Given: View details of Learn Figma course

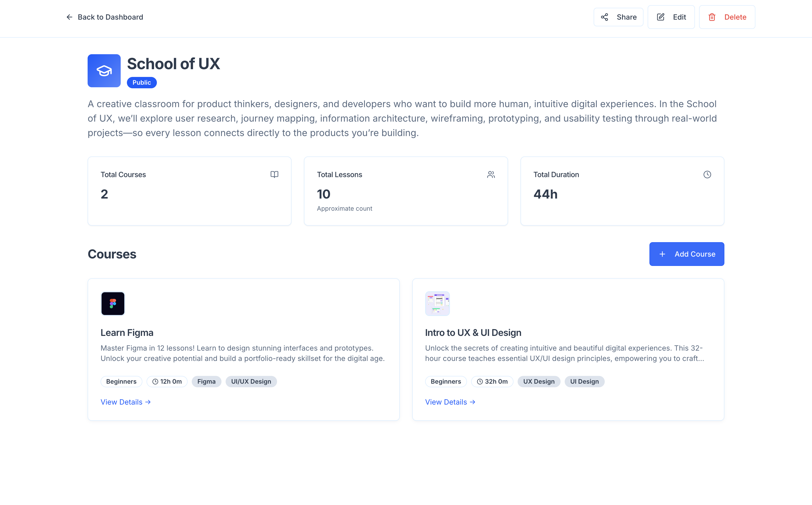Looking at the screenshot, I should tap(125, 402).
